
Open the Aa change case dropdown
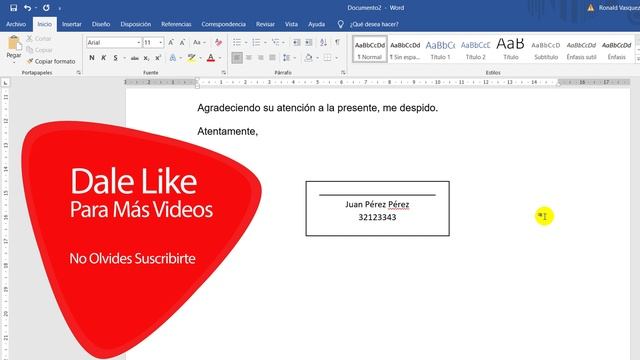point(199,42)
